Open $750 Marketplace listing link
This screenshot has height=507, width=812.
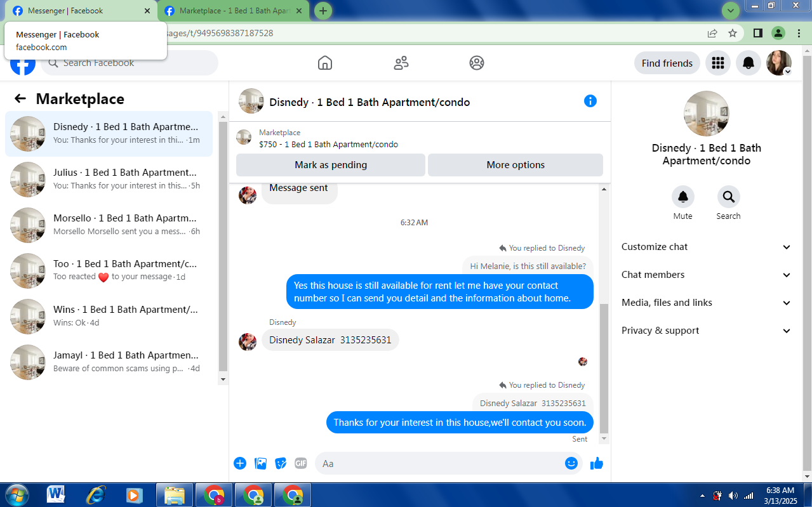coord(328,144)
